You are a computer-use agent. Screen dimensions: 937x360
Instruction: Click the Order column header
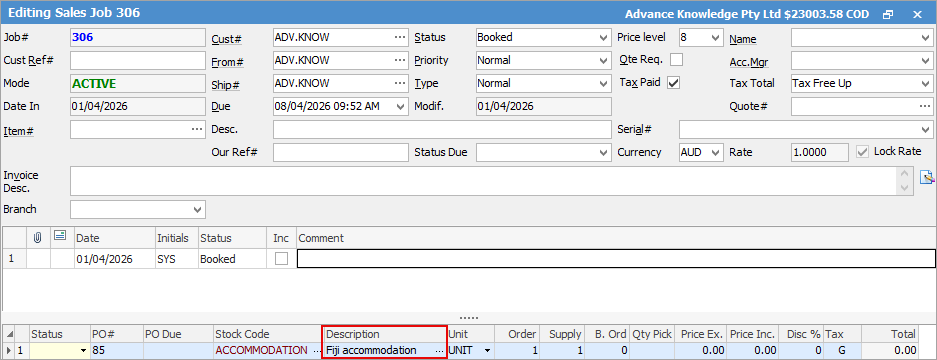coord(517,334)
